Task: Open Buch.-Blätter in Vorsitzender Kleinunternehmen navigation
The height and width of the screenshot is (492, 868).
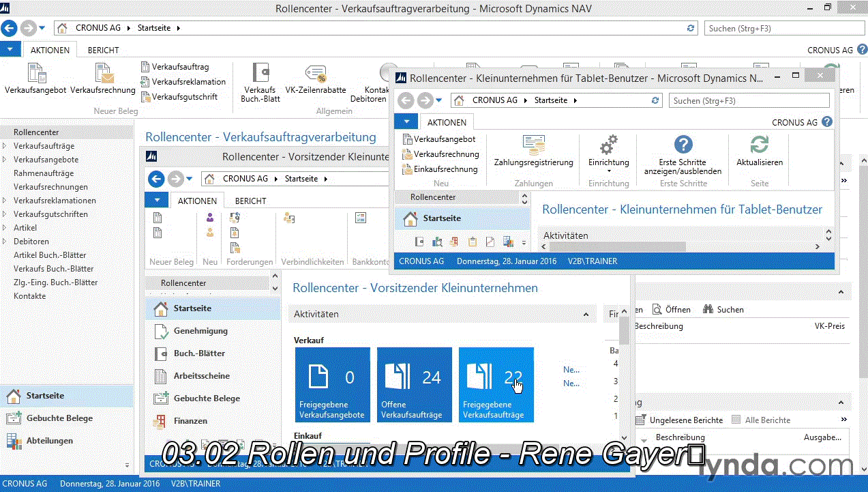Action: pyautogui.click(x=198, y=353)
